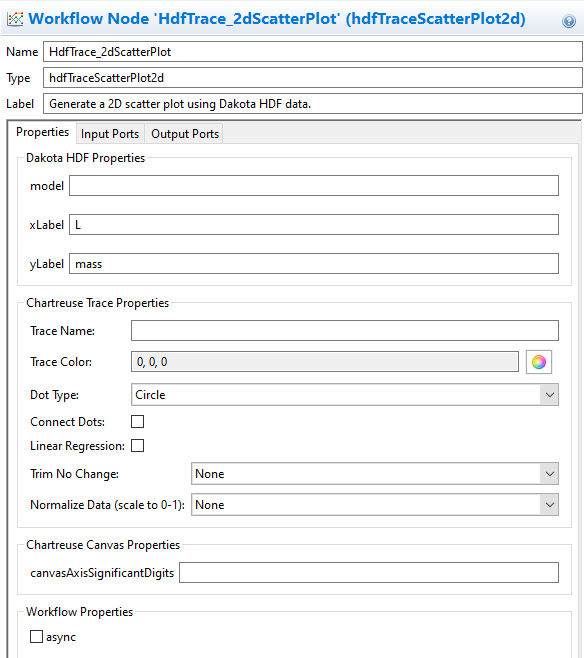Enable the Connect Dots checkbox
This screenshot has width=584, height=658.
138,421
